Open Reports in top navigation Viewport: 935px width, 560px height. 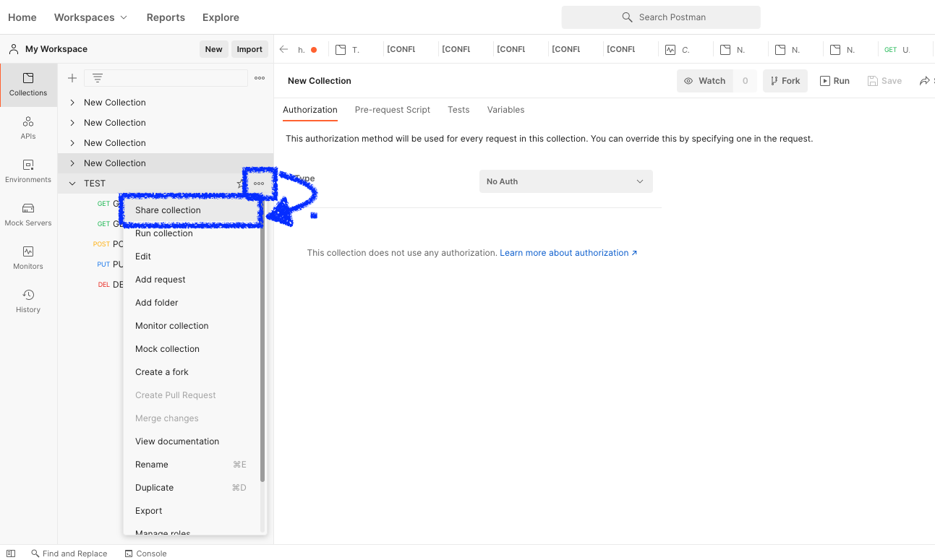click(x=166, y=17)
